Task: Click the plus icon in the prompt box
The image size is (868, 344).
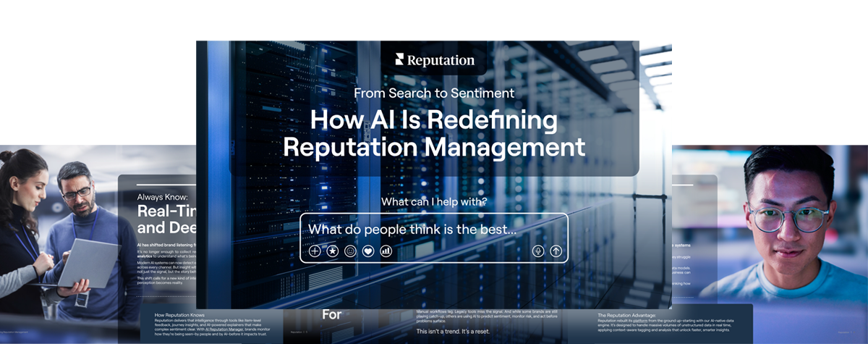Action: tap(315, 251)
